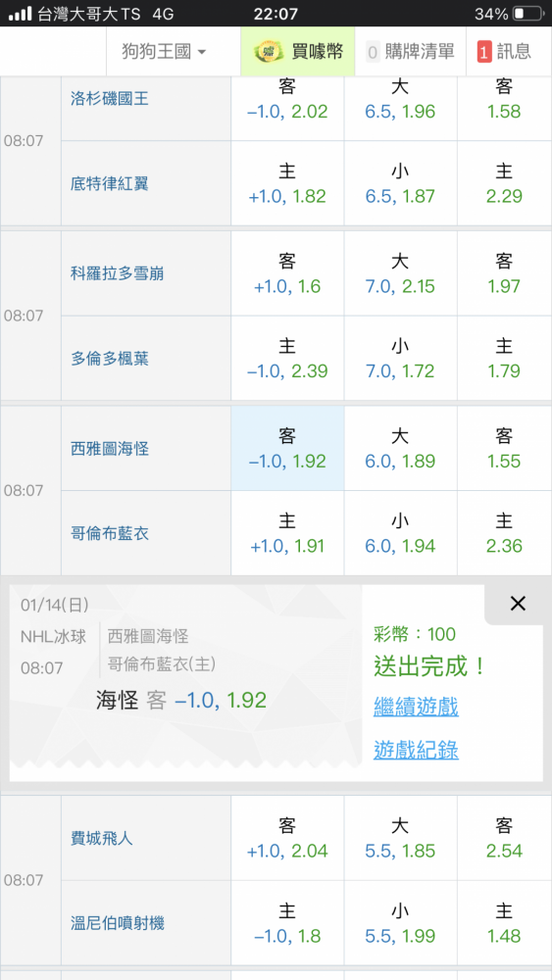Tap the red 1 notification badge

pos(484,52)
